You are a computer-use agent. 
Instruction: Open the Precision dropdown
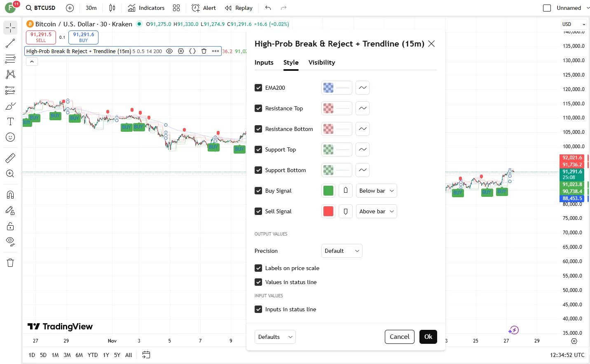342,251
